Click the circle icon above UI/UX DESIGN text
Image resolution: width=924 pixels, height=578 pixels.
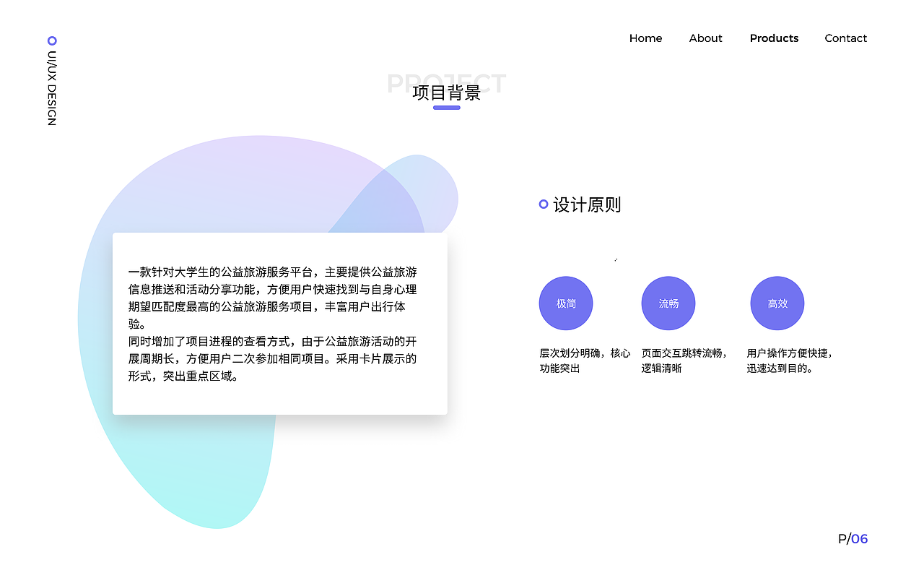51,41
